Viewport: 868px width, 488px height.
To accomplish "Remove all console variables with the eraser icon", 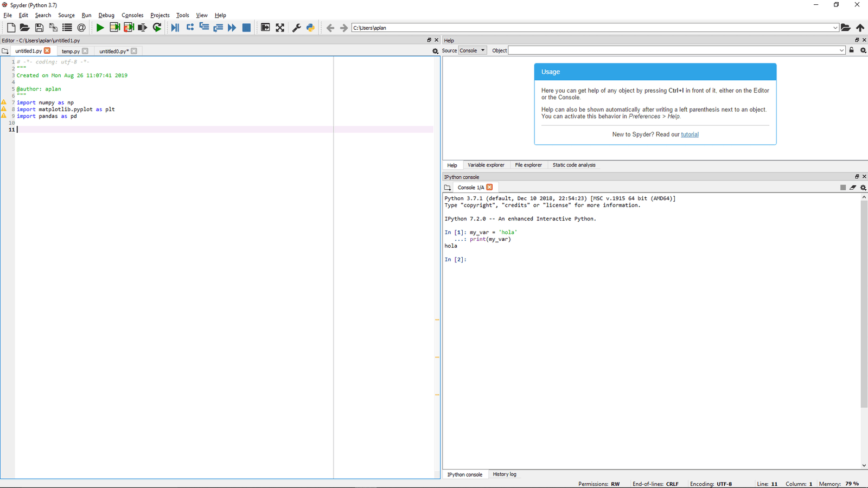I will [852, 187].
